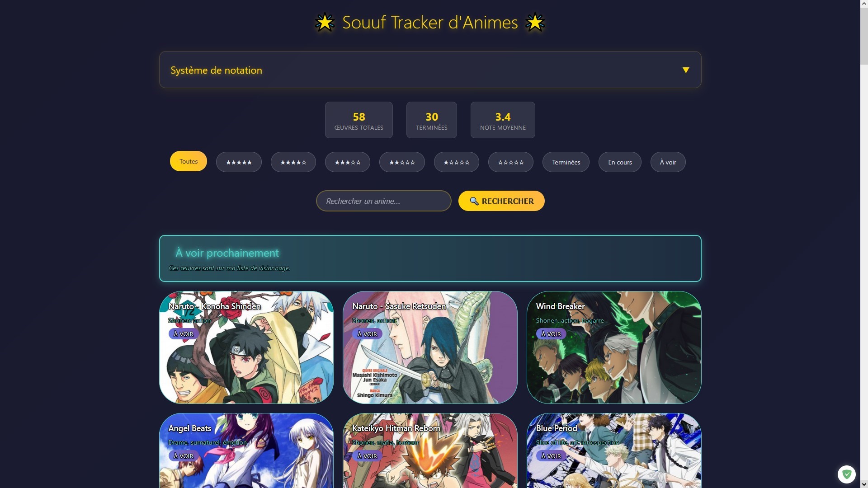Filter by zero filled stars rating
The height and width of the screenshot is (488, 868).
pos(511,162)
